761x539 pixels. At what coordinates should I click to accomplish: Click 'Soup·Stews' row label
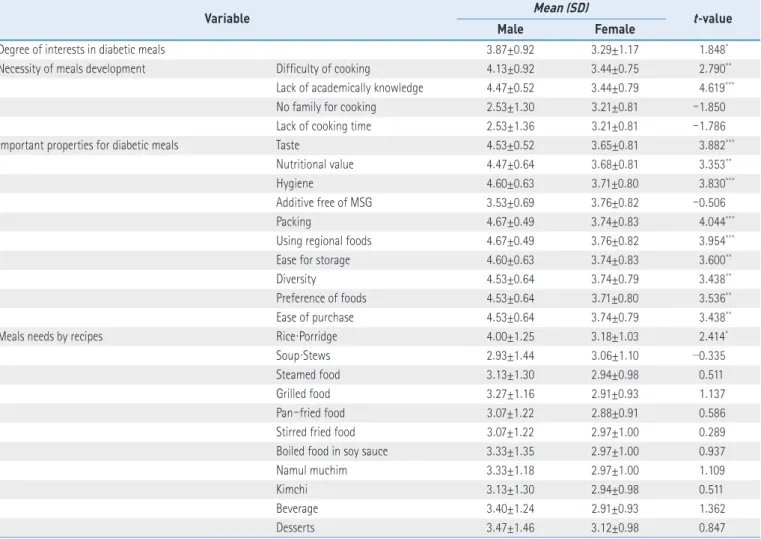coord(303,356)
